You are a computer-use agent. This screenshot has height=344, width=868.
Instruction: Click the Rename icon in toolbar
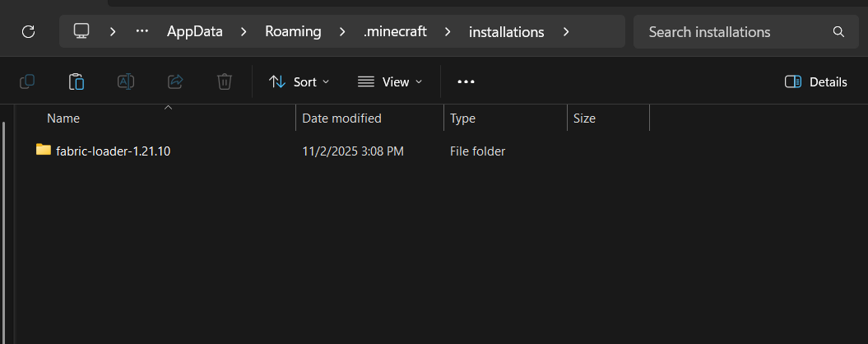click(x=125, y=81)
